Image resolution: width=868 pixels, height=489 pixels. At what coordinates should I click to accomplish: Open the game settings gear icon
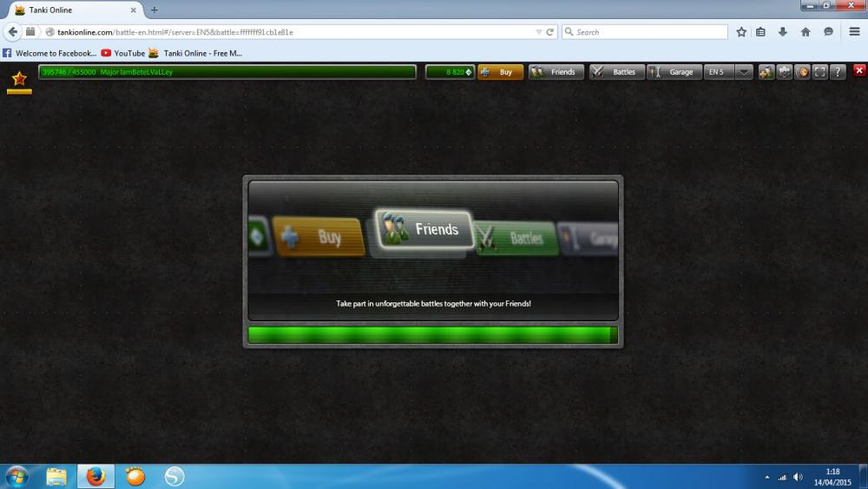tap(785, 72)
